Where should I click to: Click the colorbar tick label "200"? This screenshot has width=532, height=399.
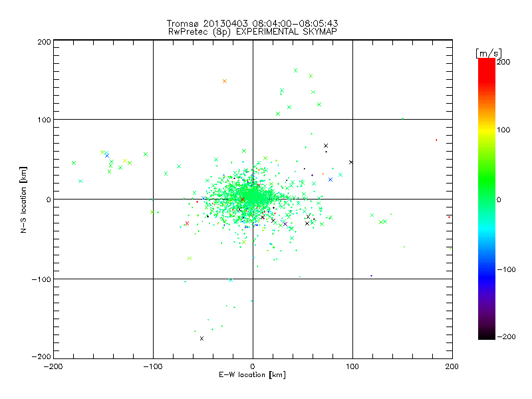pos(503,62)
